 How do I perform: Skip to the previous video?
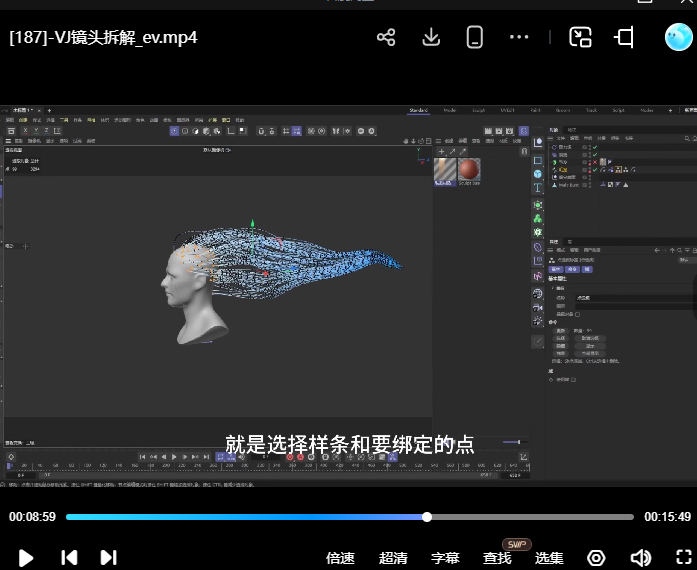(x=69, y=557)
